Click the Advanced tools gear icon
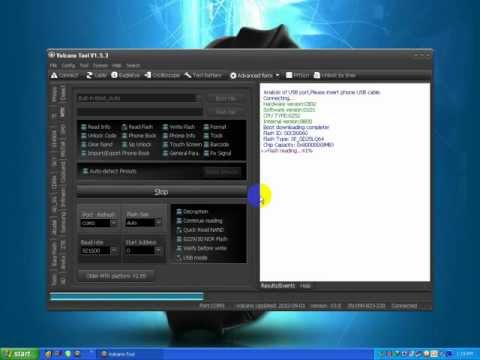Screen dimensions: 480x360 coord(233,76)
